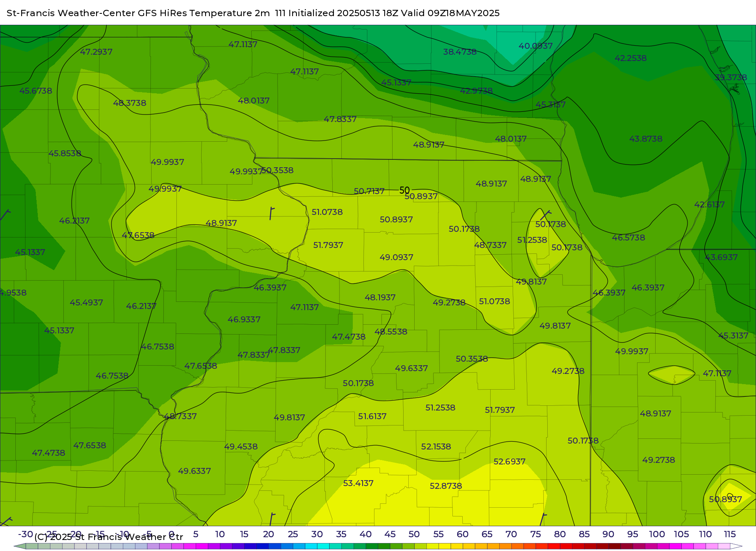756x551 pixels.
Task: Click the 42.2538 temperature label
Action: point(631,58)
